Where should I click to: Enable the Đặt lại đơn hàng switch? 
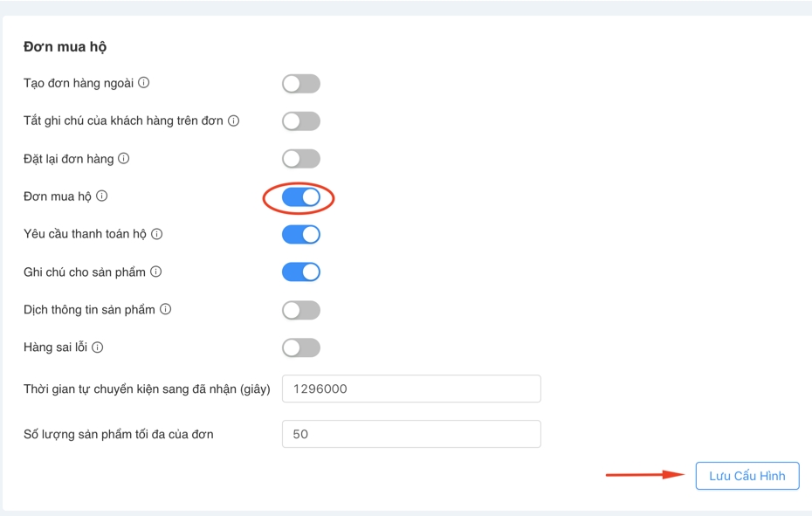301,159
